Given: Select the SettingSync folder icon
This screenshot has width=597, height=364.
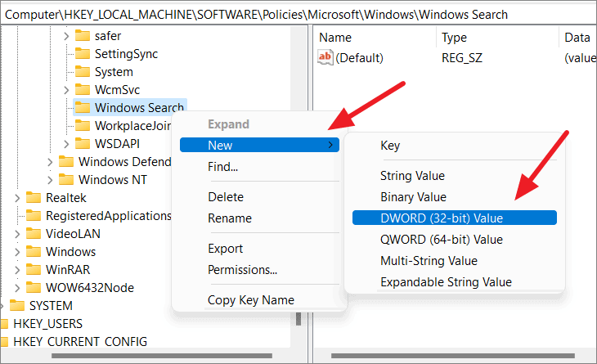Looking at the screenshot, I should tap(83, 54).
